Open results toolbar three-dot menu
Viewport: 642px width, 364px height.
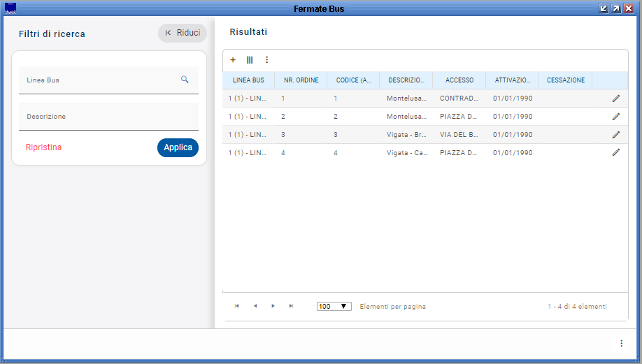[x=267, y=59]
